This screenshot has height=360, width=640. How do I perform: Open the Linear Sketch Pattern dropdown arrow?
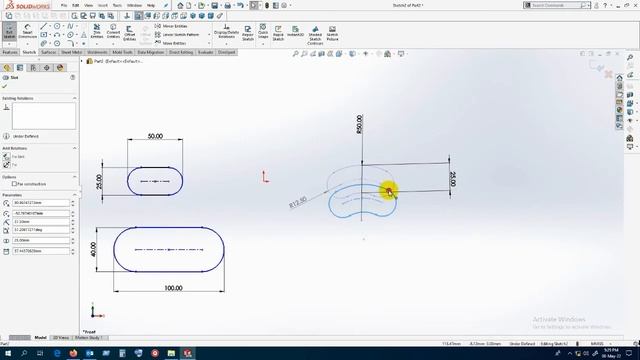[209, 35]
